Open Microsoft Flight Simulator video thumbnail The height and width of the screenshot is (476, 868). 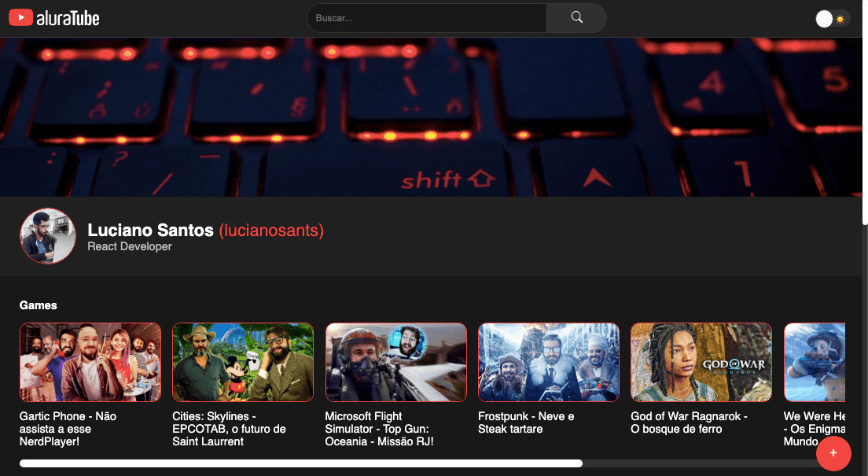(x=396, y=362)
